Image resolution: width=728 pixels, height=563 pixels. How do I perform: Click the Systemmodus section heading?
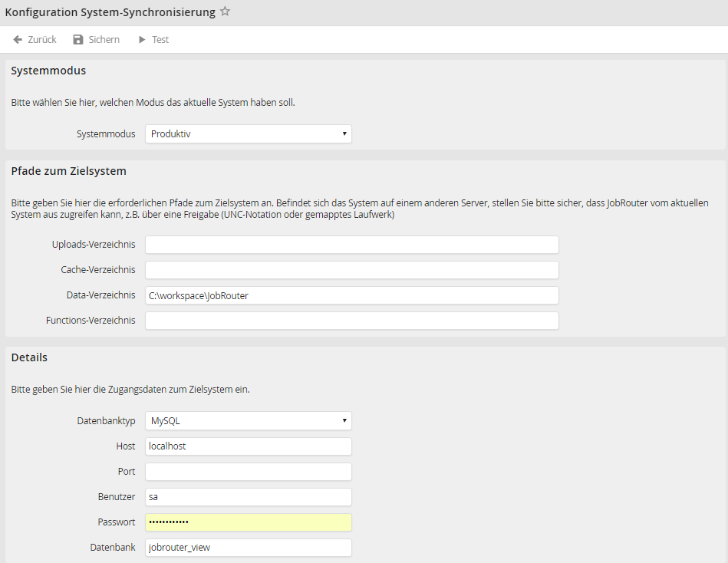[48, 71]
